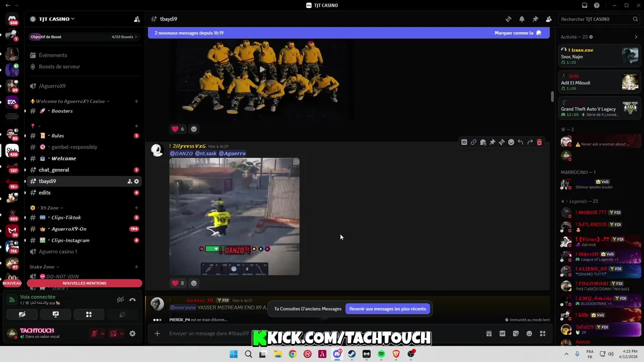Open Spotify from the taskbar
Image resolution: width=644 pixels, height=362 pixels.
pyautogui.click(x=381, y=354)
